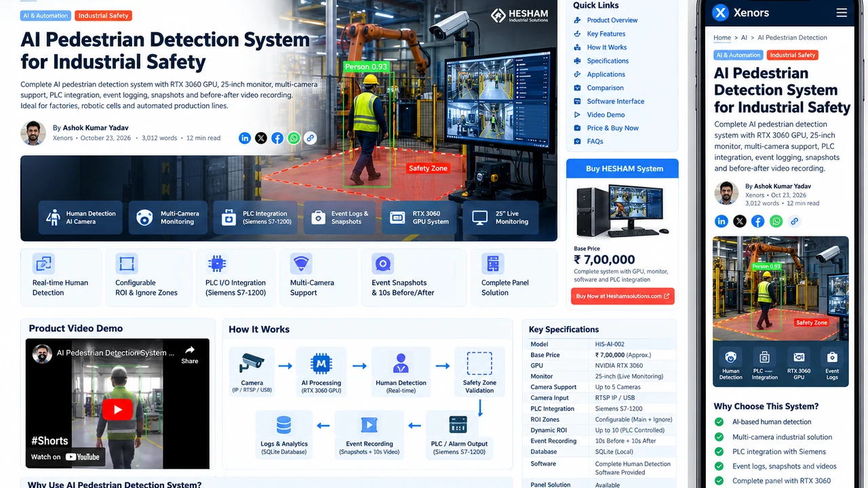Click model value HIS-AI-002 in specifications
Screen dimensions: 868x488
pyautogui.click(x=610, y=344)
